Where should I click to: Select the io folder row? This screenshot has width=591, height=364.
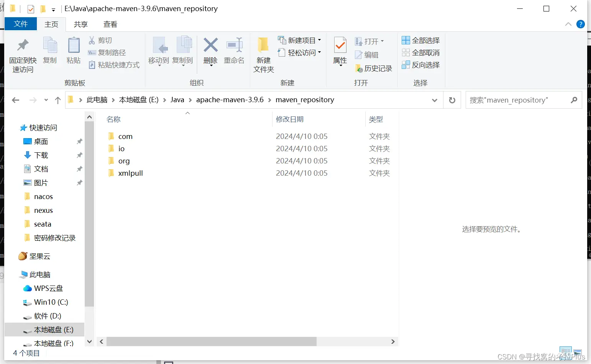click(121, 149)
